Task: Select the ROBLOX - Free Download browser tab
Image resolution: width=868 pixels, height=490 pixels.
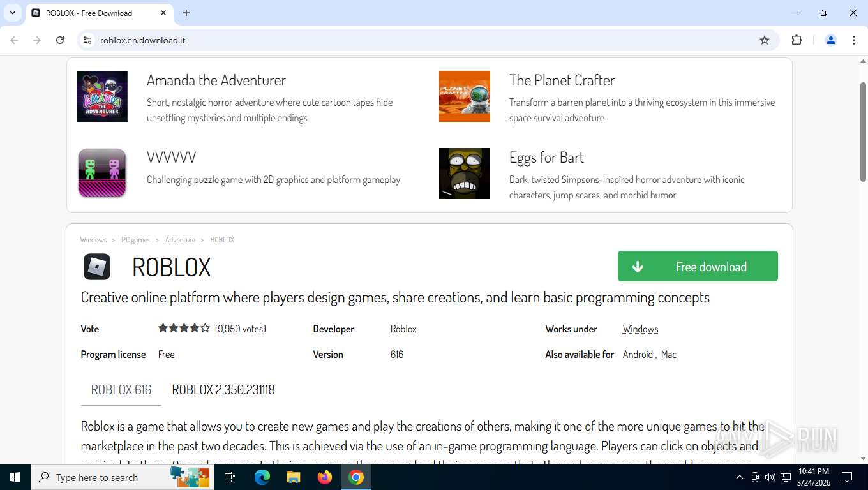Action: pyautogui.click(x=99, y=13)
